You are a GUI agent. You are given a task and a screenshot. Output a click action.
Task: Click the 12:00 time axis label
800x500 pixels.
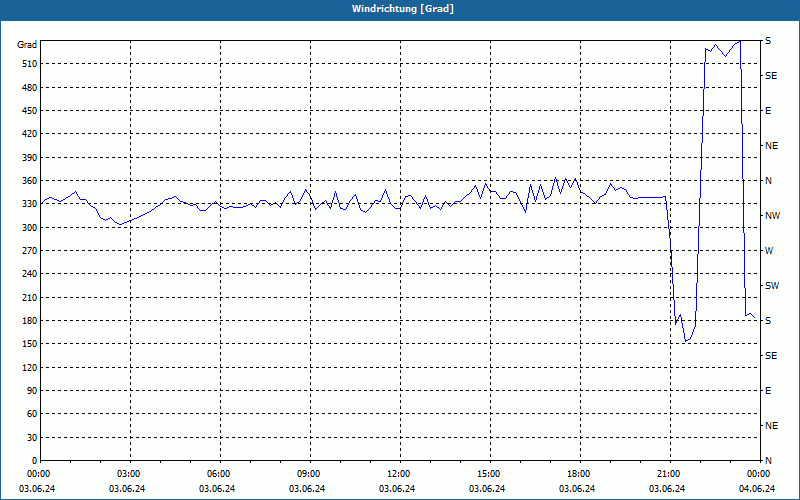(x=398, y=474)
